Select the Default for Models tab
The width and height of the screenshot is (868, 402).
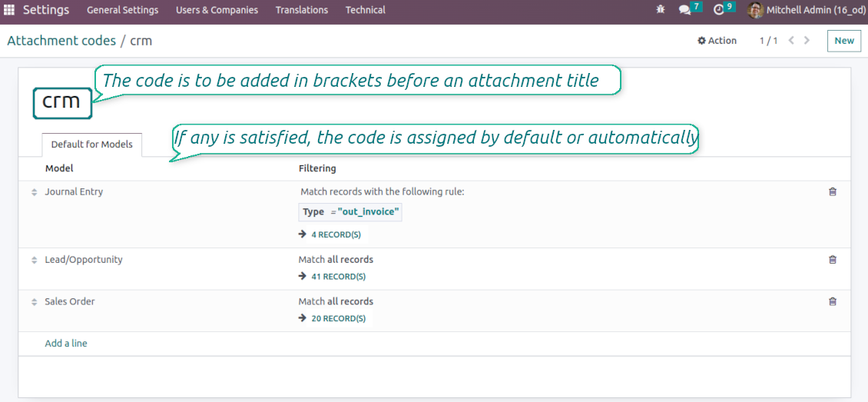(92, 145)
